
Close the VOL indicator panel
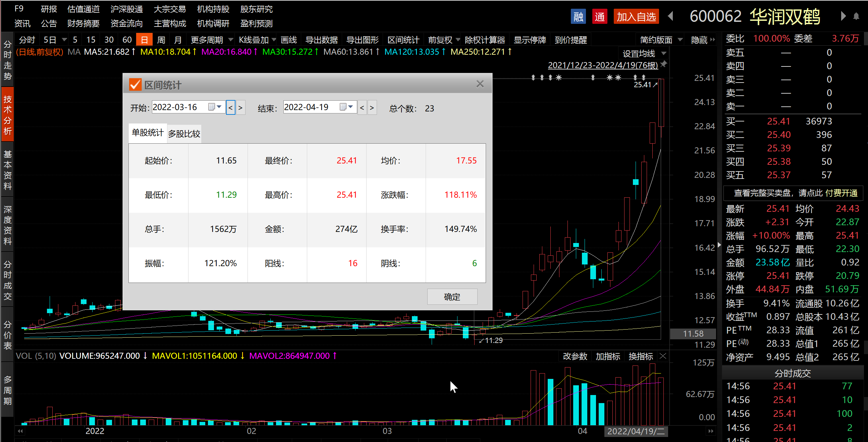click(663, 356)
